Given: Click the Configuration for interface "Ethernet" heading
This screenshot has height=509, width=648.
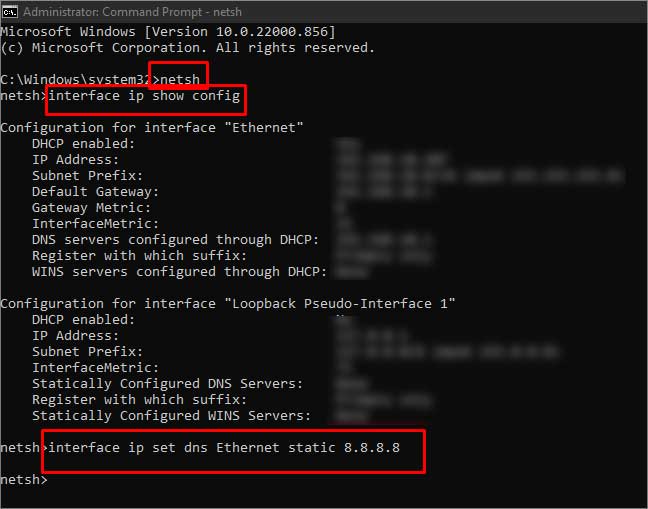Looking at the screenshot, I should 152,128.
